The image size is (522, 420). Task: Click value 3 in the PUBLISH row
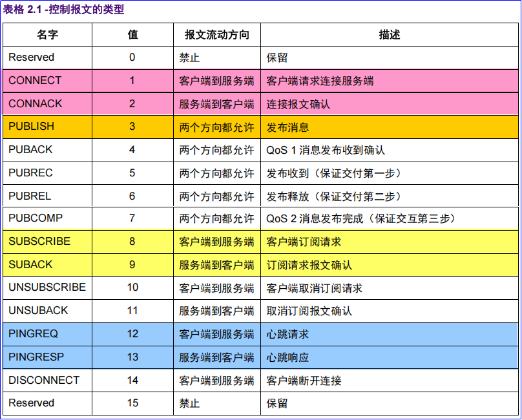click(x=132, y=127)
